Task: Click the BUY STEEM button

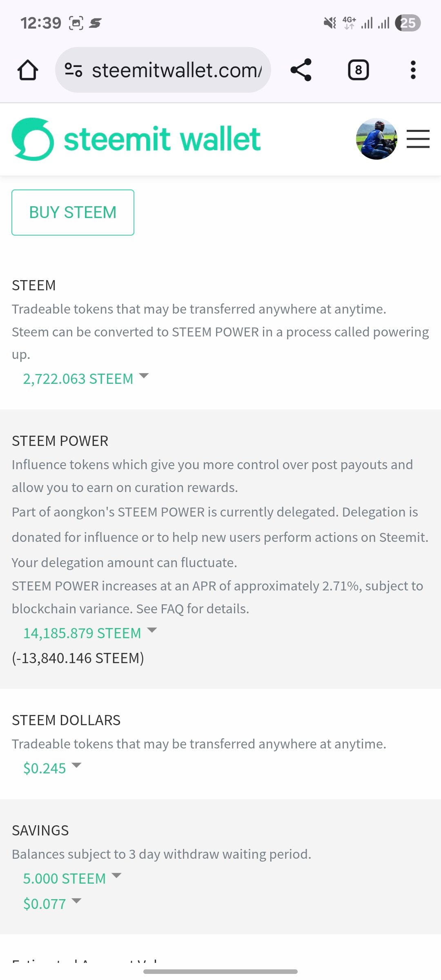Action: (73, 212)
